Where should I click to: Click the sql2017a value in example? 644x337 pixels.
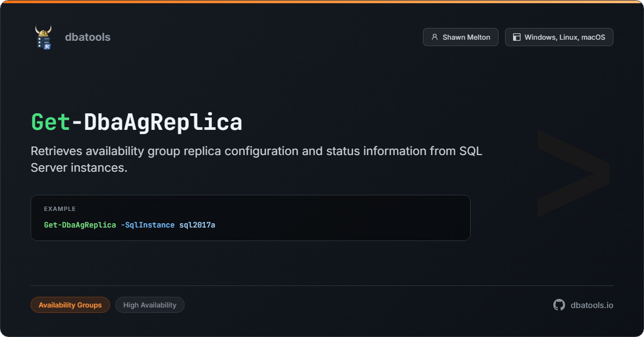tap(197, 225)
